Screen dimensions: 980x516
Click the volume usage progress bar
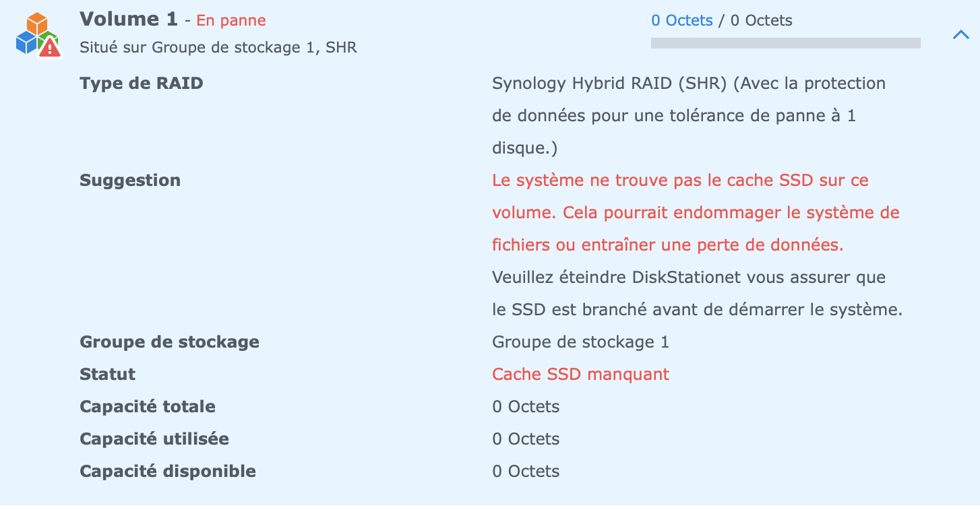click(x=785, y=43)
